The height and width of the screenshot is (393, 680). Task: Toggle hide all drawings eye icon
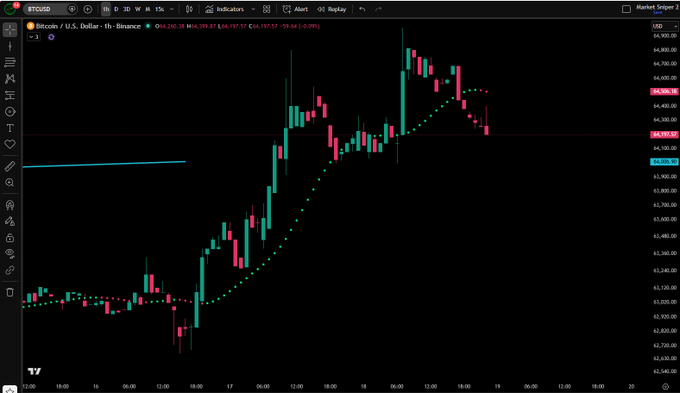pyautogui.click(x=10, y=254)
